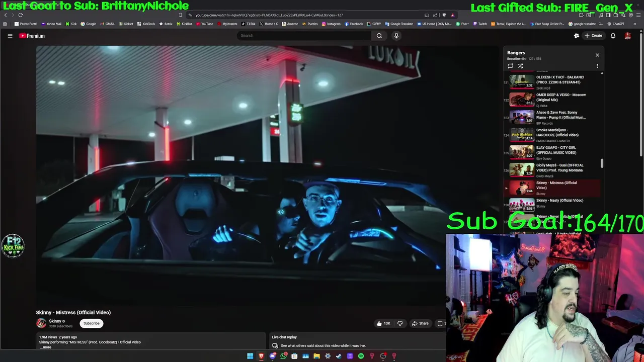The image size is (644, 362).
Task: Open Steam from taskbar
Action: [x=339, y=356]
